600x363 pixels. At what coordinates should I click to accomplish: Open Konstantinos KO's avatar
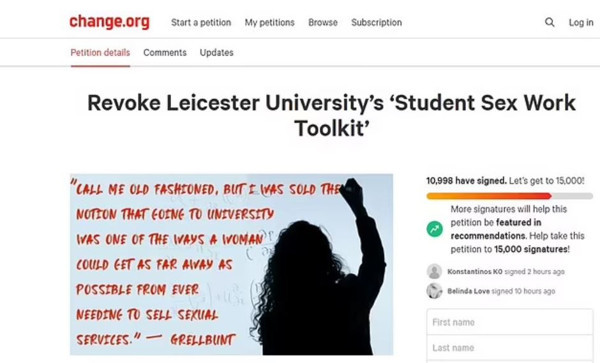point(434,271)
